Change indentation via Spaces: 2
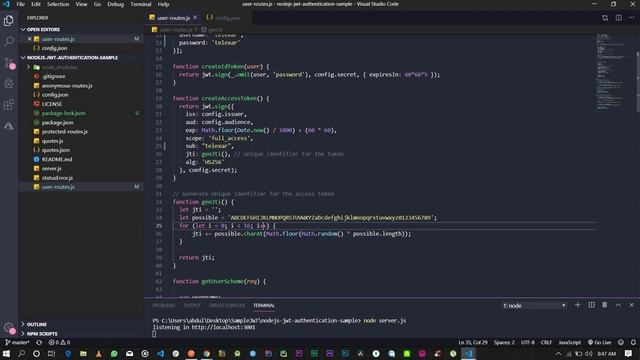Screen dimensions: 640x360 click(504, 342)
